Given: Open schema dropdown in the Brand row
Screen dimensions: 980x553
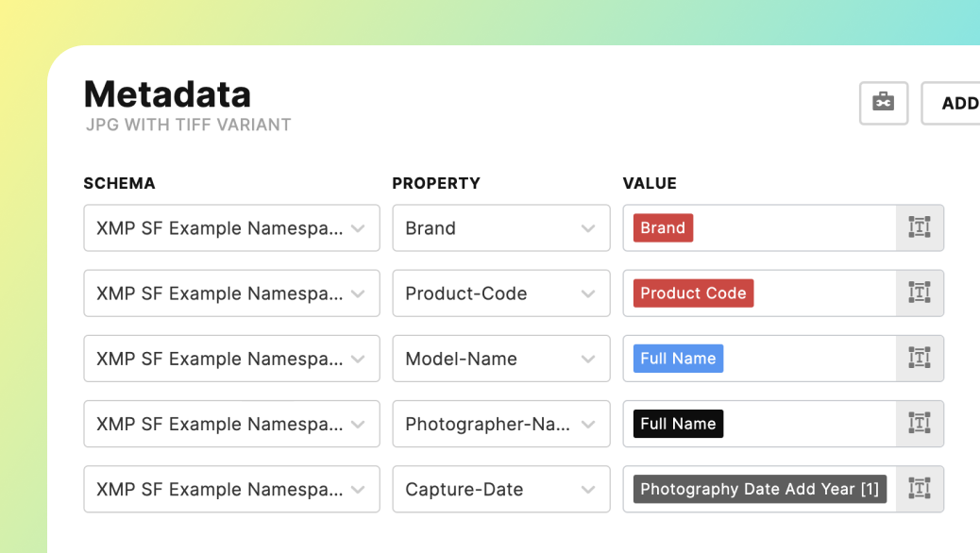Looking at the screenshot, I should pyautogui.click(x=231, y=228).
